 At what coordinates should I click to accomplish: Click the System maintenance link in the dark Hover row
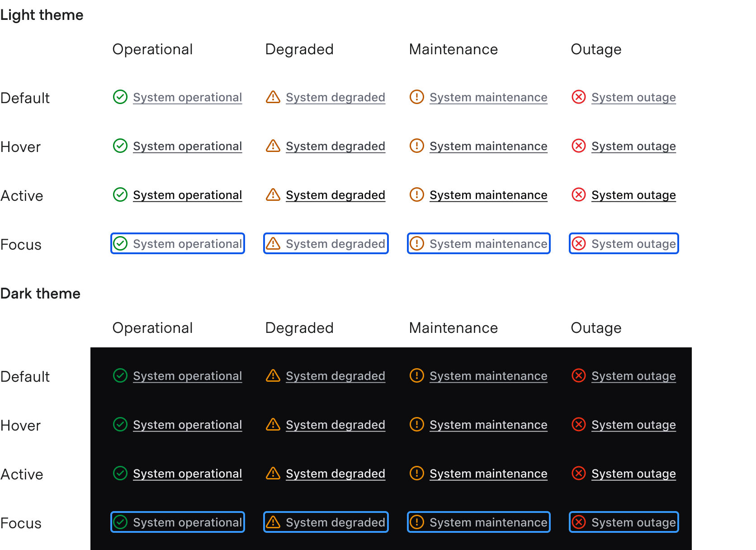488,425
